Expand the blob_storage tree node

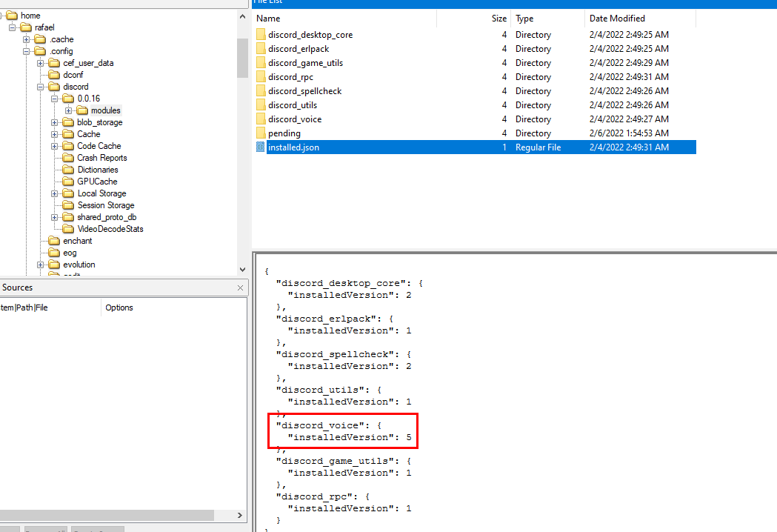coord(55,122)
